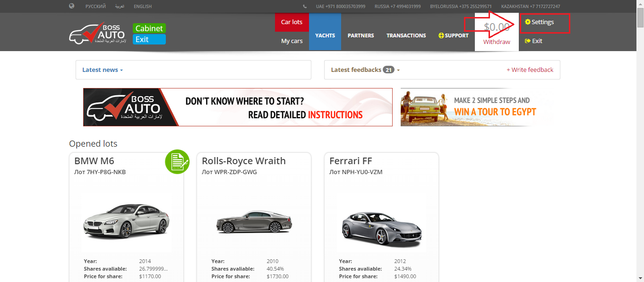Image resolution: width=644 pixels, height=282 pixels.
Task: Click the Rolls-Royce Wraith car image
Action: [254, 221]
